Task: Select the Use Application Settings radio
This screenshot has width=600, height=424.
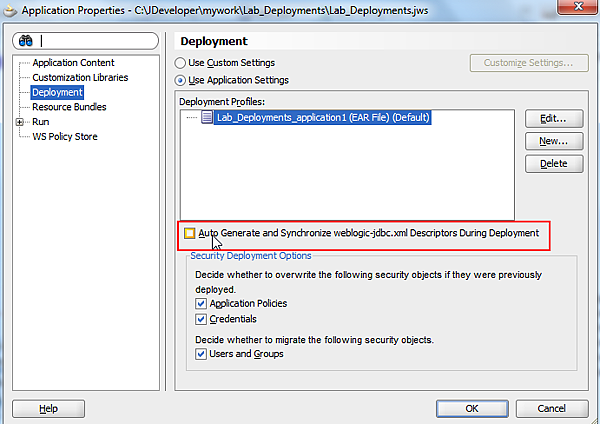Action: point(181,80)
